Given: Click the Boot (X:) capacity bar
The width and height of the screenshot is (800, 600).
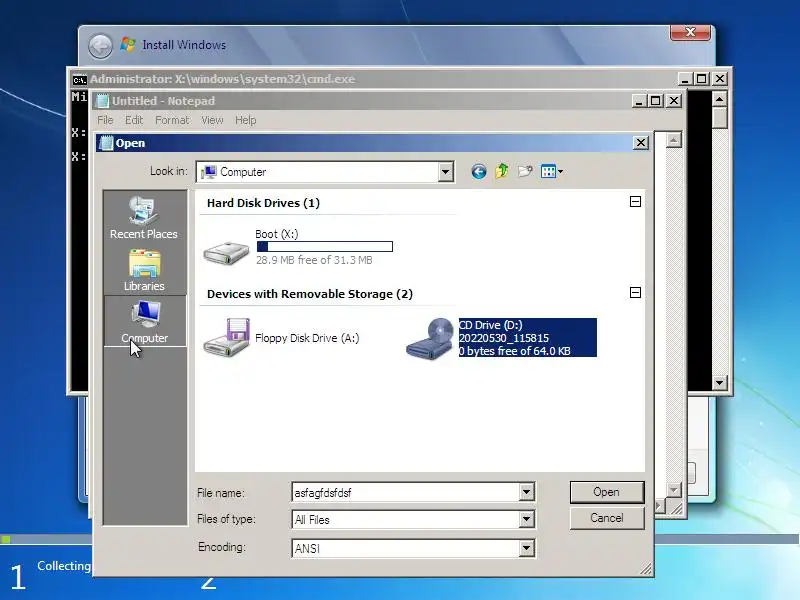Looking at the screenshot, I should click(x=324, y=247).
